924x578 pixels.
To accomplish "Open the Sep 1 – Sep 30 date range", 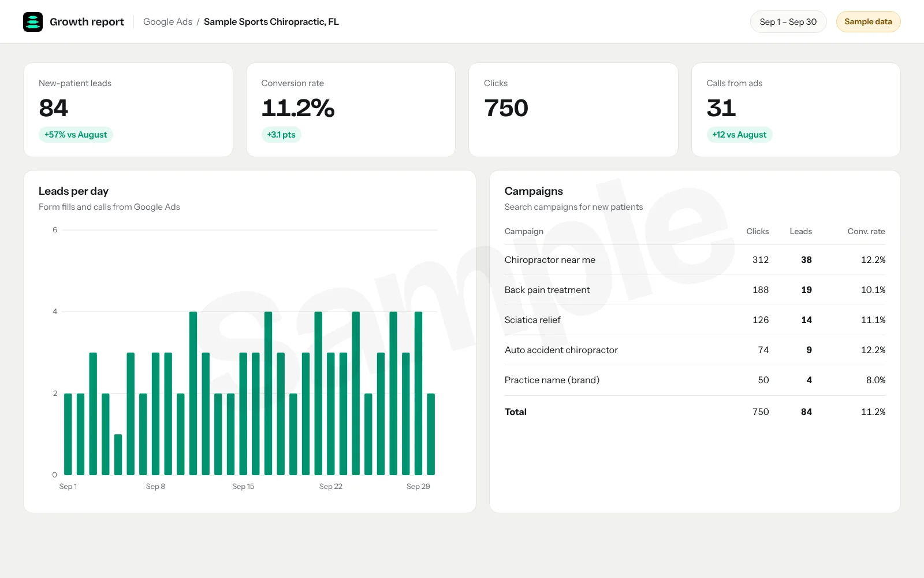I will [788, 22].
